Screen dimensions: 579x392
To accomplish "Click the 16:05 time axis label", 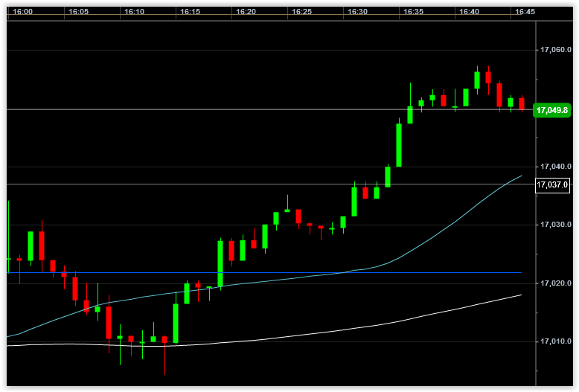I will pos(78,12).
